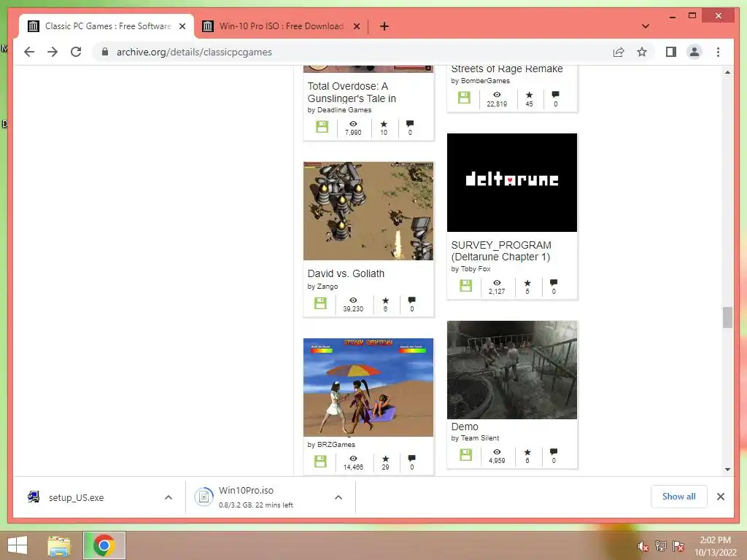Switch to Win-10 Pro ISO tab

(281, 26)
